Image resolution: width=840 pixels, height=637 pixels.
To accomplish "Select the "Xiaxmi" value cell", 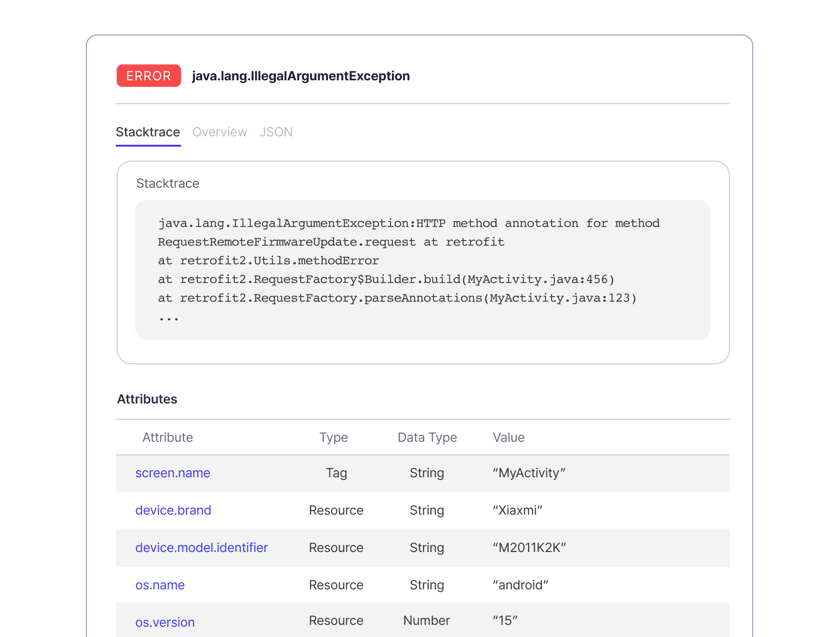I will (x=518, y=510).
